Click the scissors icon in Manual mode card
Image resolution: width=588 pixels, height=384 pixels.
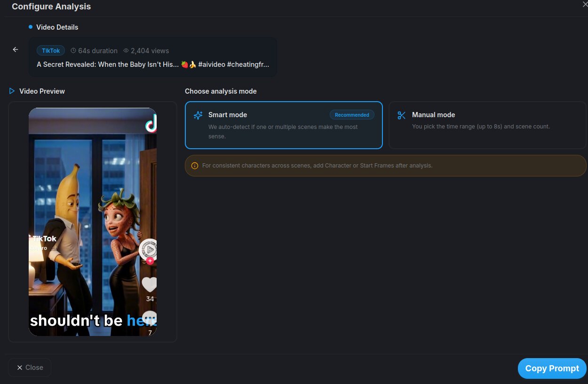point(401,115)
